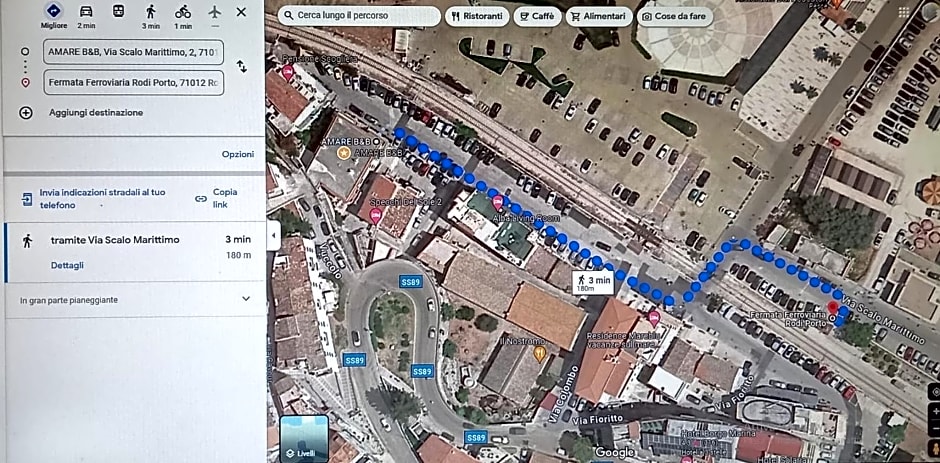Viewport: 940px width, 463px height.
Task: Open the Google apps grid
Action: [x=931, y=12]
